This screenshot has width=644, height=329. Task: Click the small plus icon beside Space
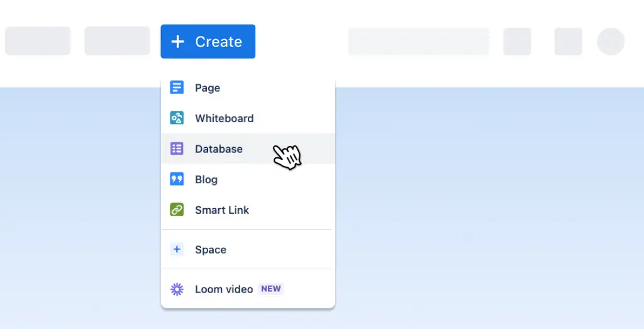pos(177,250)
